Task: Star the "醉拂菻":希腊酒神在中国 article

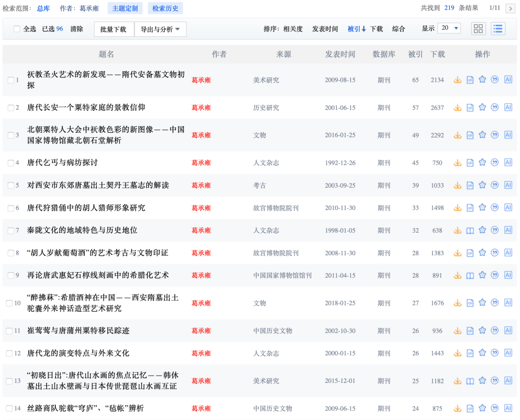Action: (x=482, y=303)
